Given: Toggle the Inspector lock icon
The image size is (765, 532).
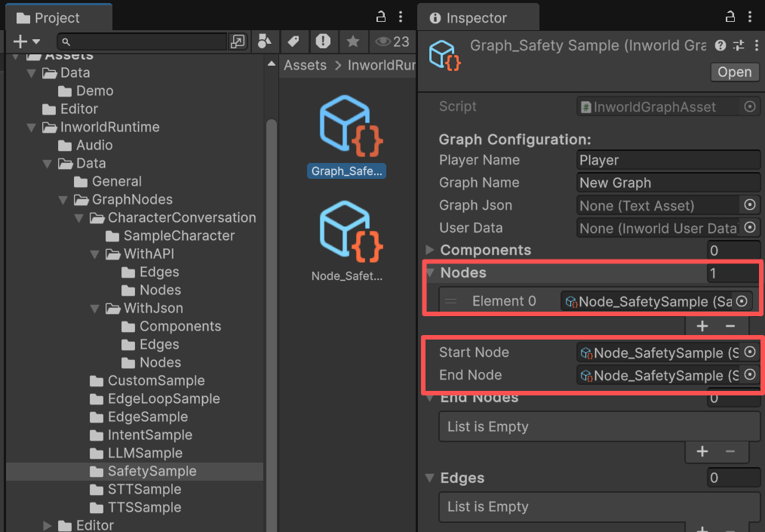Looking at the screenshot, I should [729, 16].
